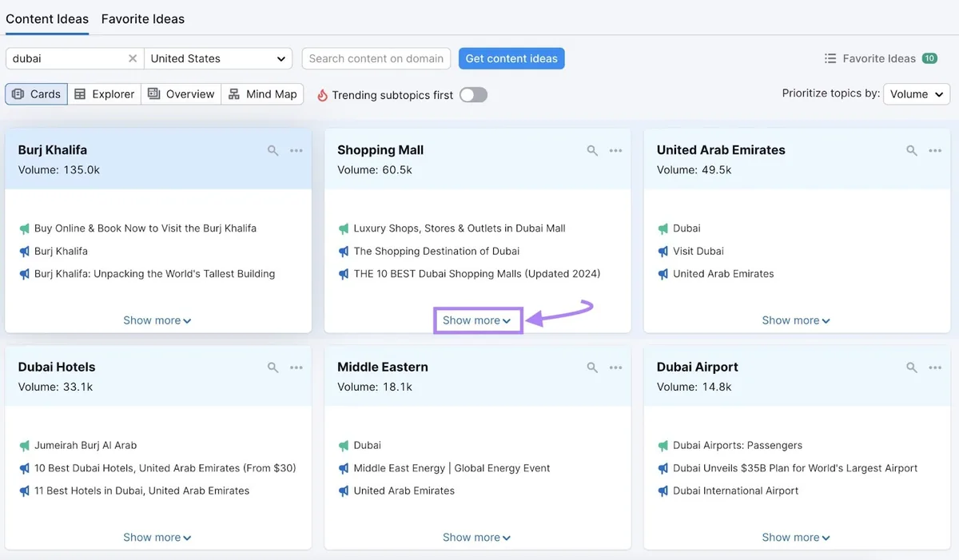Switch to the Content Ideas tab
959x560 pixels.
pyautogui.click(x=47, y=19)
